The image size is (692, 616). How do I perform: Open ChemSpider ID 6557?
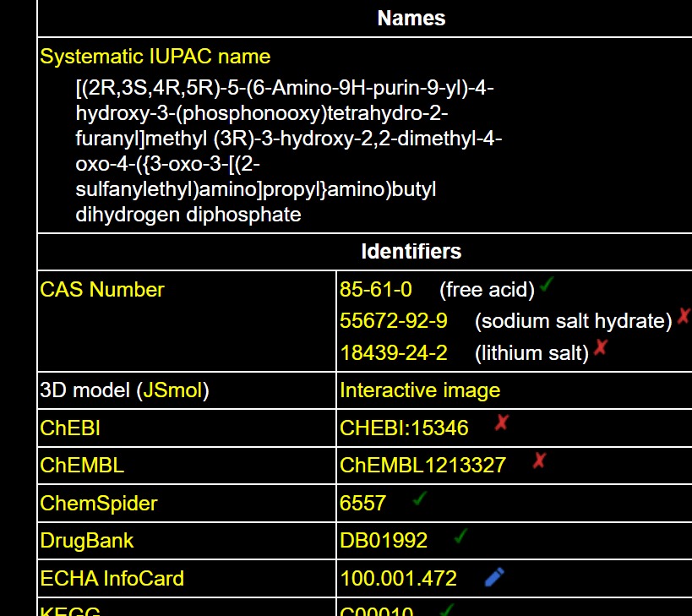point(362,503)
